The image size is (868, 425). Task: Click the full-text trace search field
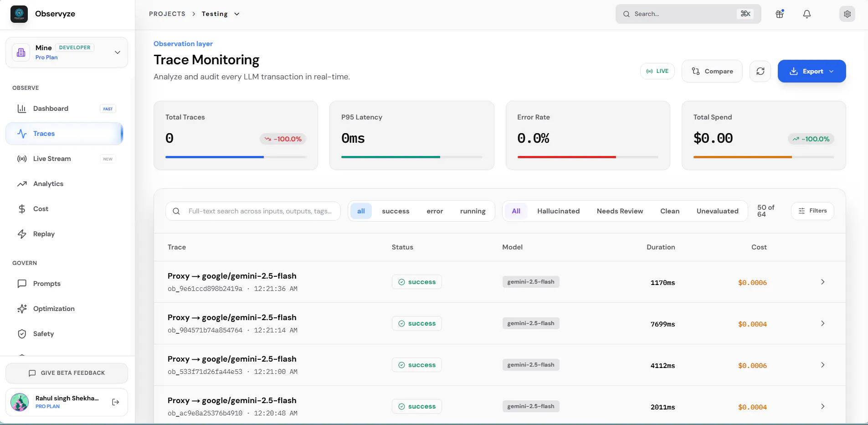click(253, 211)
